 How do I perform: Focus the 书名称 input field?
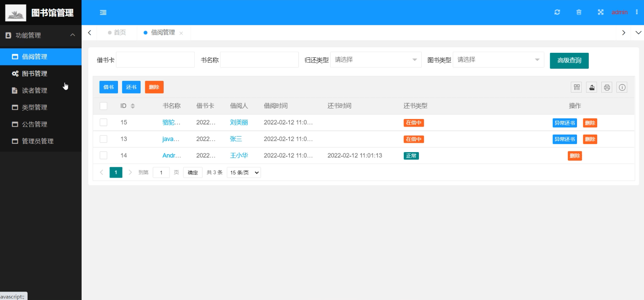[x=259, y=59]
